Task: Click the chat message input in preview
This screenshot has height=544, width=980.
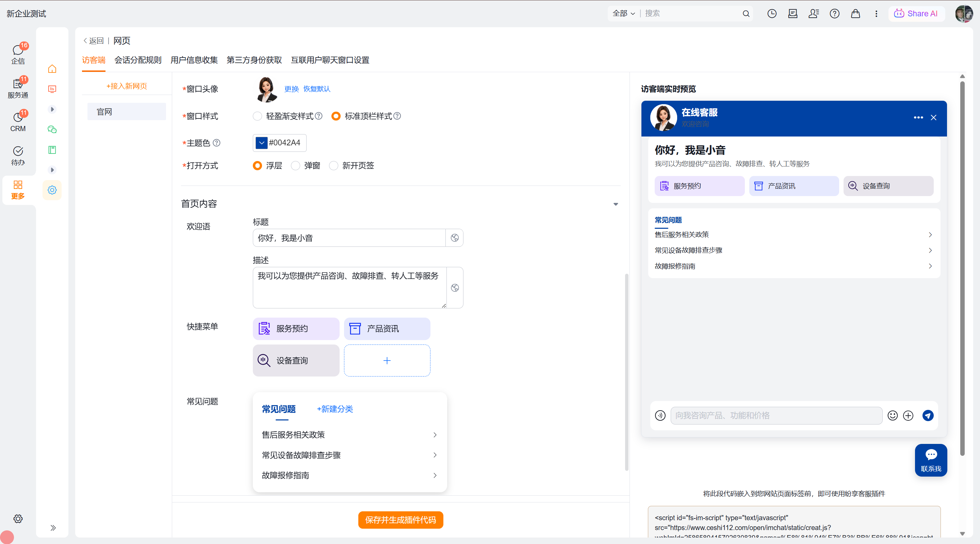Action: click(x=776, y=415)
